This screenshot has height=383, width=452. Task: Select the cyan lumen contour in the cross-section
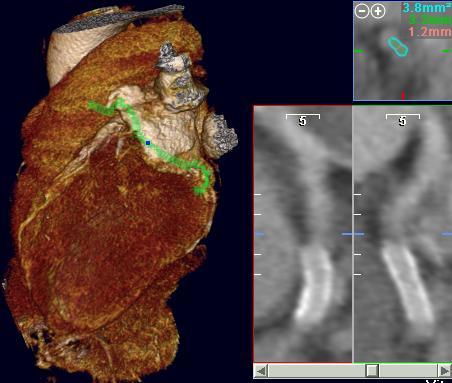[x=398, y=47]
